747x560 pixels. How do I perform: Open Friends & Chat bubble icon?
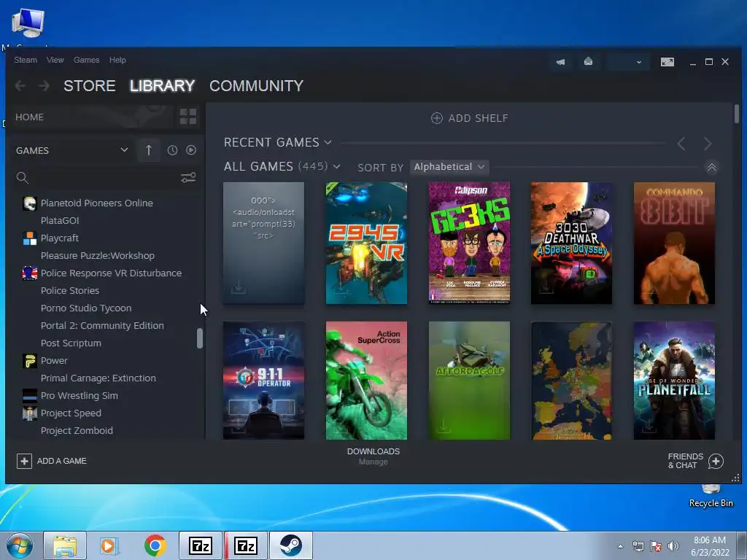pos(716,461)
